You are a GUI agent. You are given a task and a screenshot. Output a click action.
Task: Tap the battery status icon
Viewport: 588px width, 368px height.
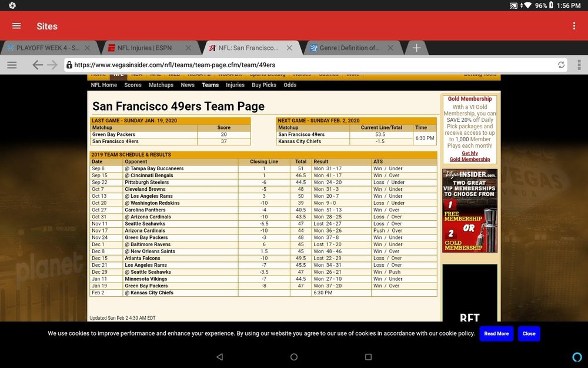click(552, 5)
